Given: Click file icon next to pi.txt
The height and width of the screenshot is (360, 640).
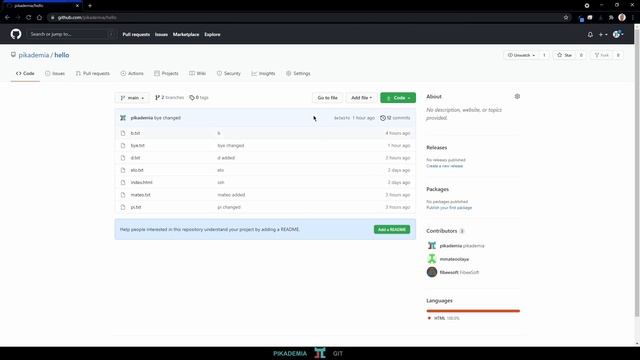Looking at the screenshot, I should [x=123, y=207].
